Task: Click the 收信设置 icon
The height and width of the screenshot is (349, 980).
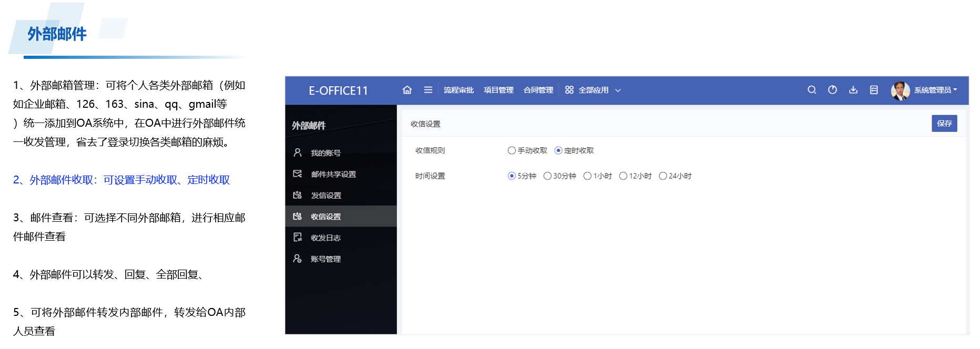Action: click(x=297, y=216)
